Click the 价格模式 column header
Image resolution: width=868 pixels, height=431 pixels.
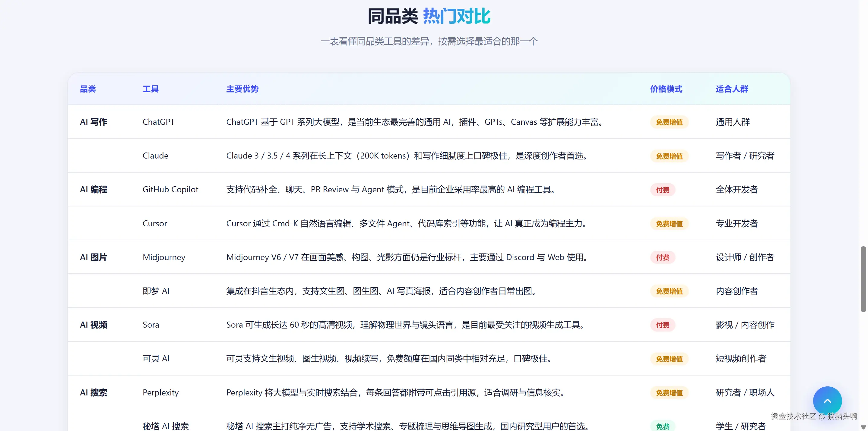[666, 89]
